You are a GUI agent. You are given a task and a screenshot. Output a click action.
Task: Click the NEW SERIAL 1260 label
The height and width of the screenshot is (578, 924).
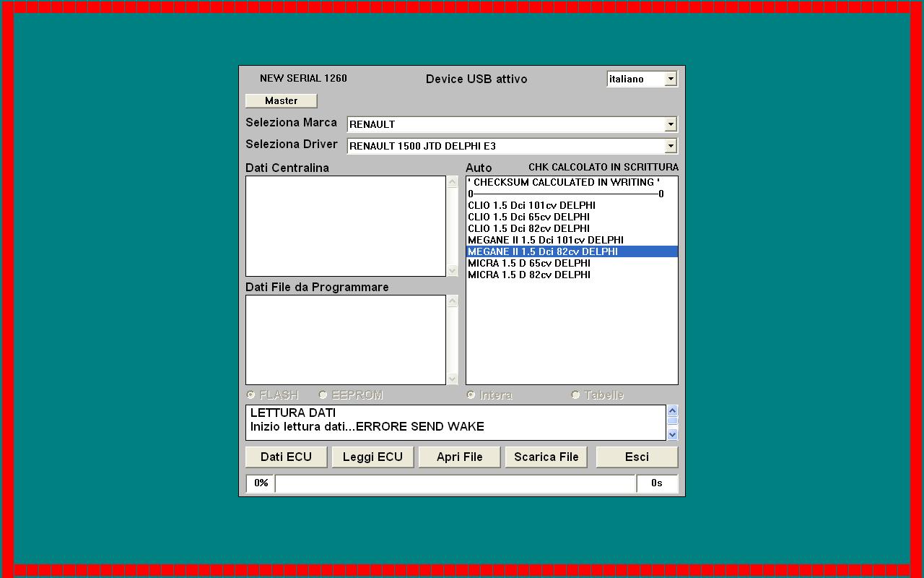(x=303, y=78)
